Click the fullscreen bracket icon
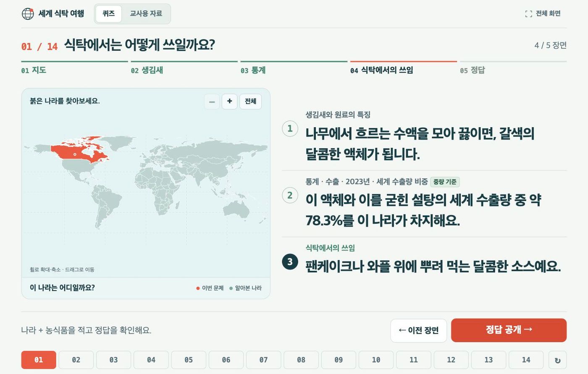This screenshot has width=588, height=374. coord(528,14)
